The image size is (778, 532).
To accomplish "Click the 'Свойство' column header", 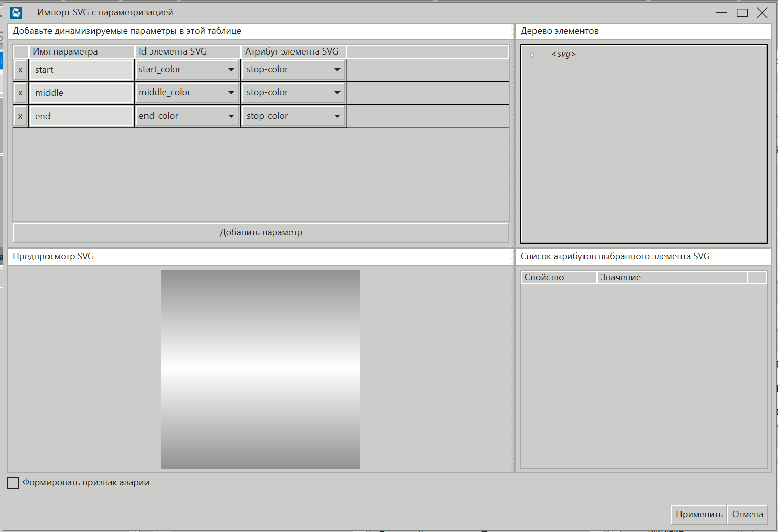I will [558, 277].
